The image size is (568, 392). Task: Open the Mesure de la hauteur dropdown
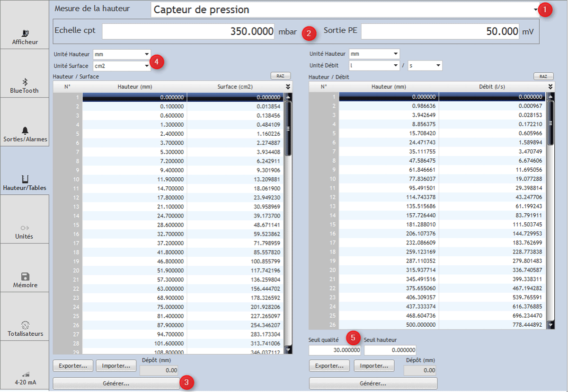345,9
